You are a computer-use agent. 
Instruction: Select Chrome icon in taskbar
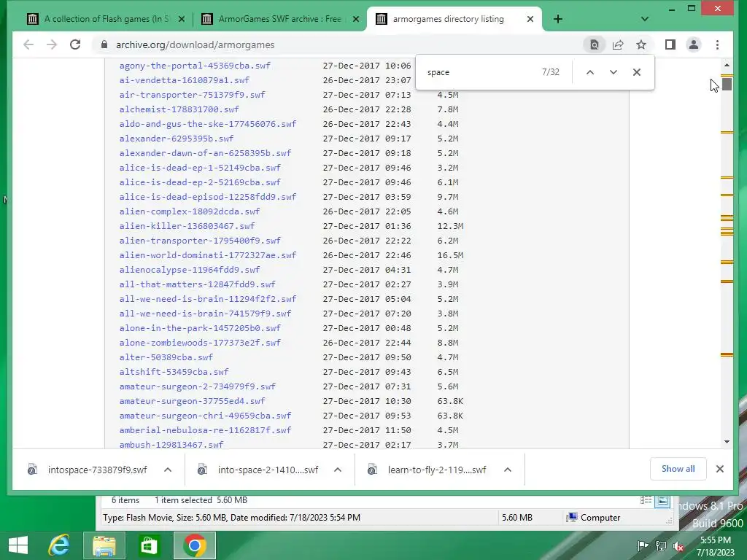click(x=194, y=545)
